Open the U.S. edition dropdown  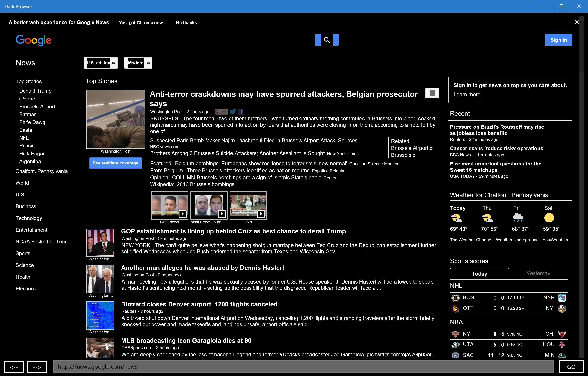click(101, 63)
